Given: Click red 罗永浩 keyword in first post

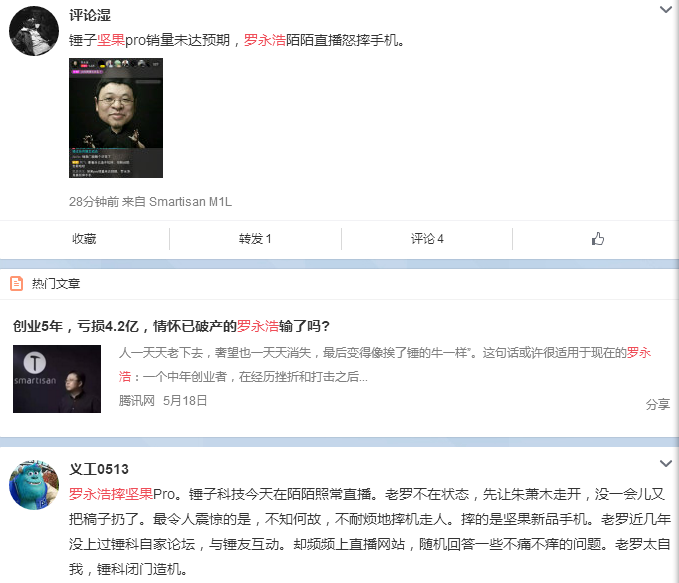Looking at the screenshot, I should [x=265, y=40].
